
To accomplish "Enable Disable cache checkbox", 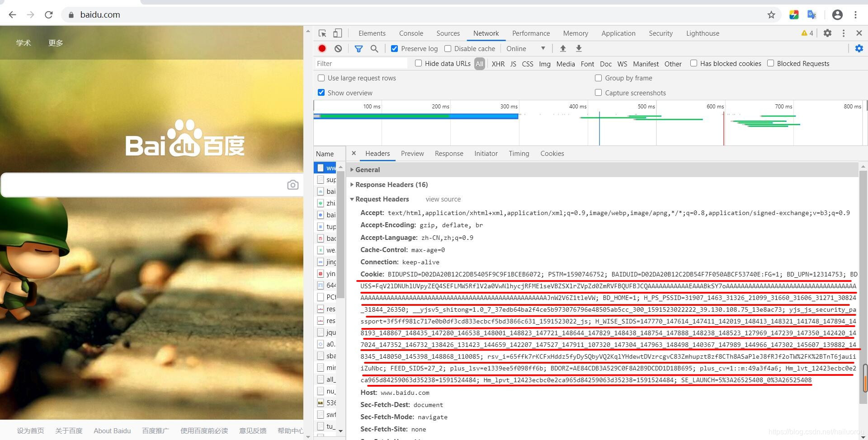I will tap(448, 48).
